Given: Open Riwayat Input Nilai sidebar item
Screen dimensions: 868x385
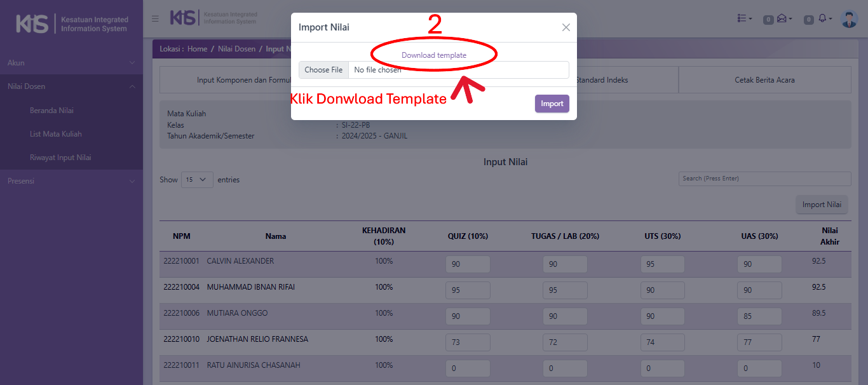Looking at the screenshot, I should pyautogui.click(x=60, y=158).
